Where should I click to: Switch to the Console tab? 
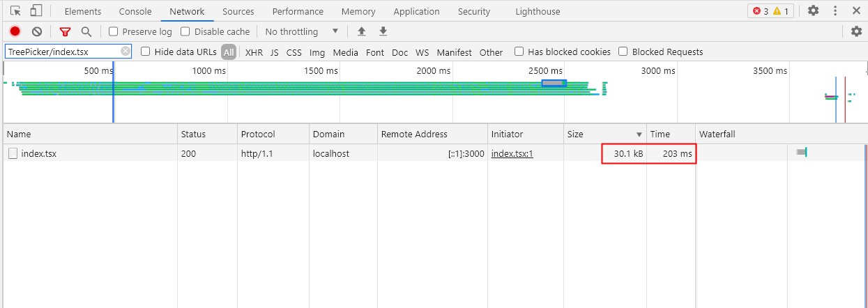coord(135,11)
